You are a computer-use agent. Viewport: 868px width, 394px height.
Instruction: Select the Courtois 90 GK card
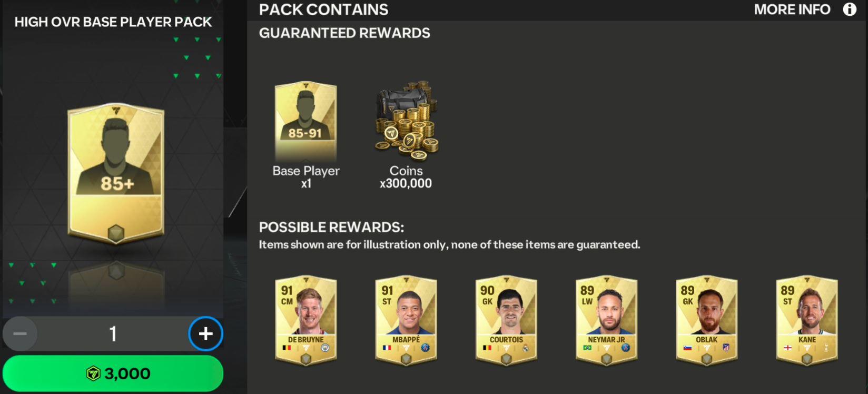[506, 320]
